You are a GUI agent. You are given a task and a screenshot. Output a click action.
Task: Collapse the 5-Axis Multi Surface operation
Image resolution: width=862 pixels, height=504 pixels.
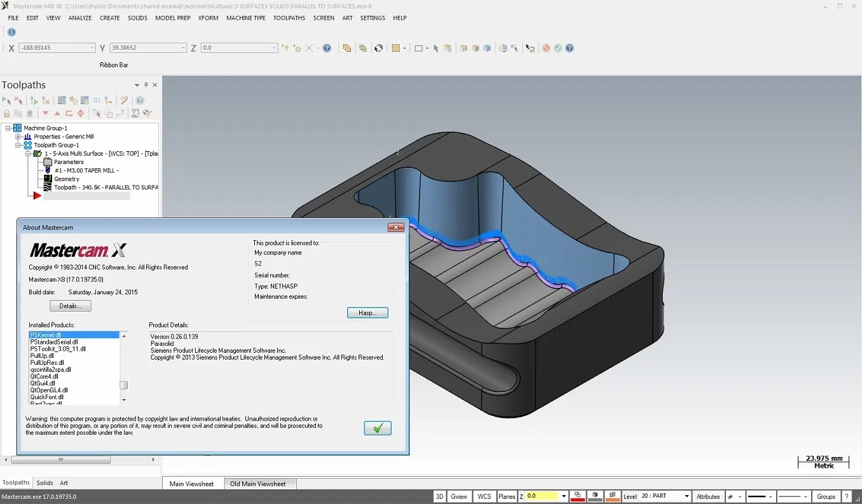pos(29,153)
